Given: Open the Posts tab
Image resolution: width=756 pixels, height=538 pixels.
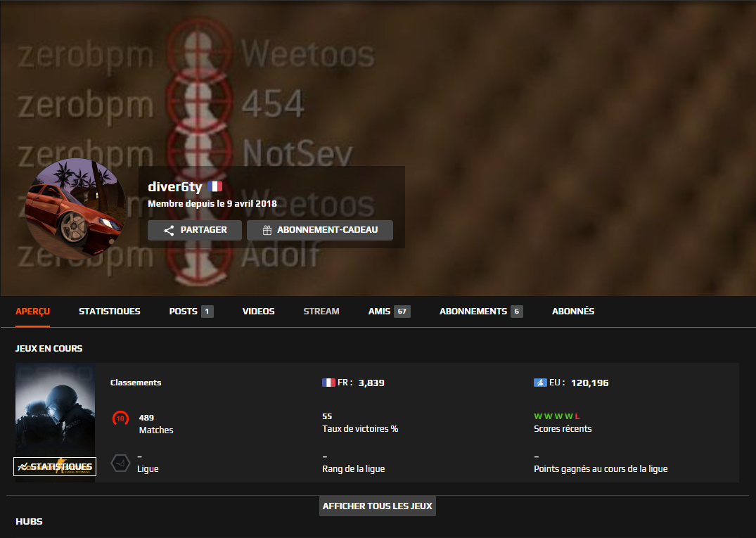Looking at the screenshot, I should click(191, 312).
